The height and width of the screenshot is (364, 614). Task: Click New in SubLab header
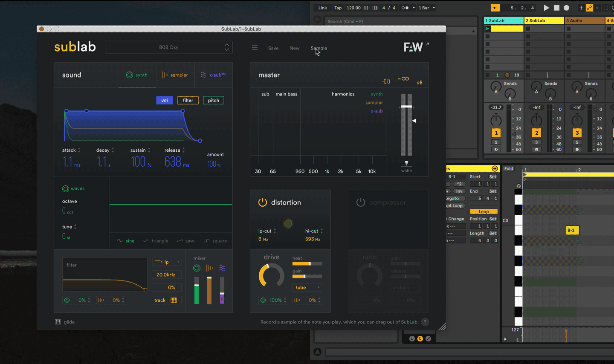[x=295, y=48]
